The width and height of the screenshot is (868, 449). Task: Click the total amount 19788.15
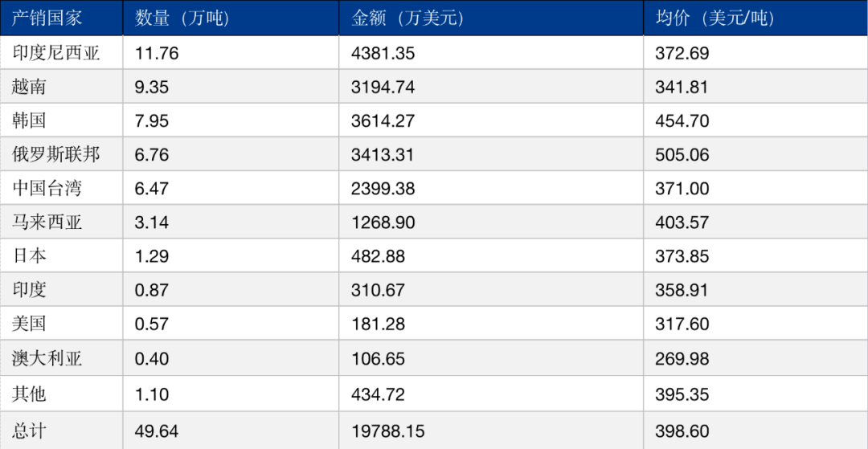tap(387, 431)
